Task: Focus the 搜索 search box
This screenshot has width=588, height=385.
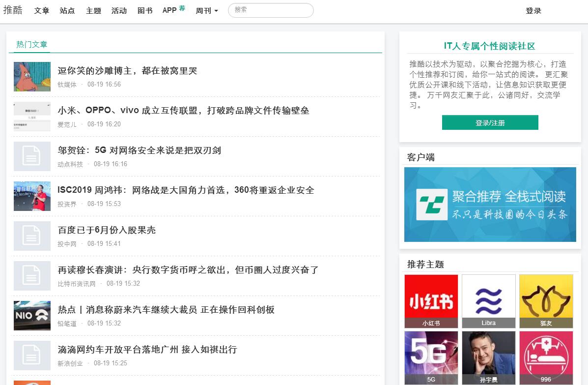Action: 271,10
